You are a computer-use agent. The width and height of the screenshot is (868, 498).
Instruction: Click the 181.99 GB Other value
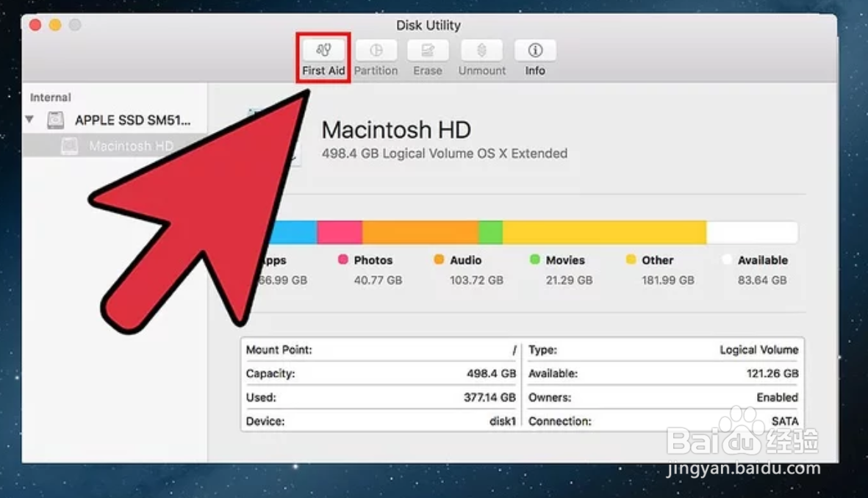(x=668, y=281)
